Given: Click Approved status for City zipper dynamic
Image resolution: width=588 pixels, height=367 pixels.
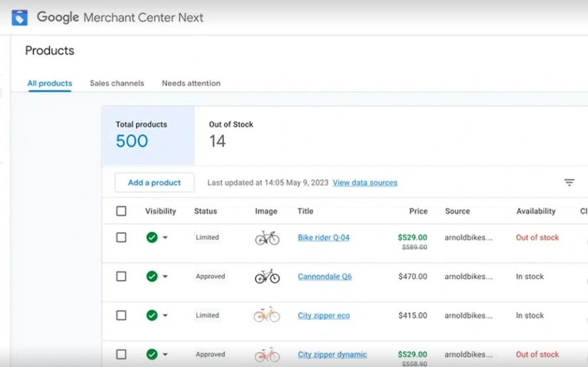Looking at the screenshot, I should point(210,354).
